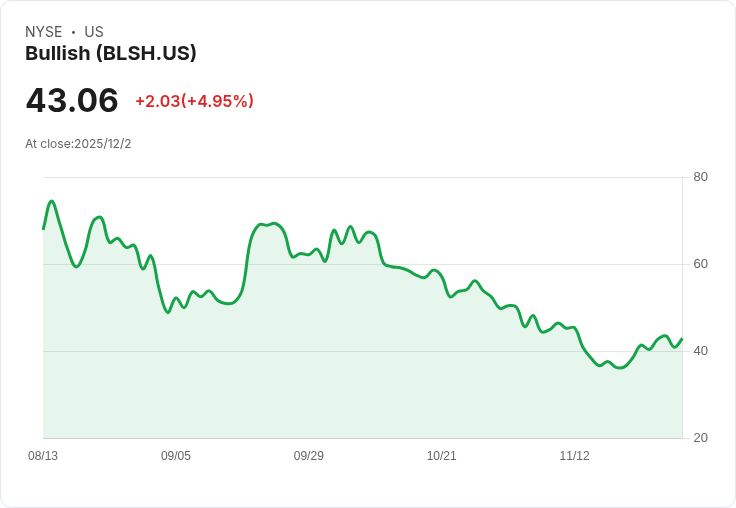The image size is (736, 508).
Task: Pick the 09/29 date axis label
Action: point(309,456)
